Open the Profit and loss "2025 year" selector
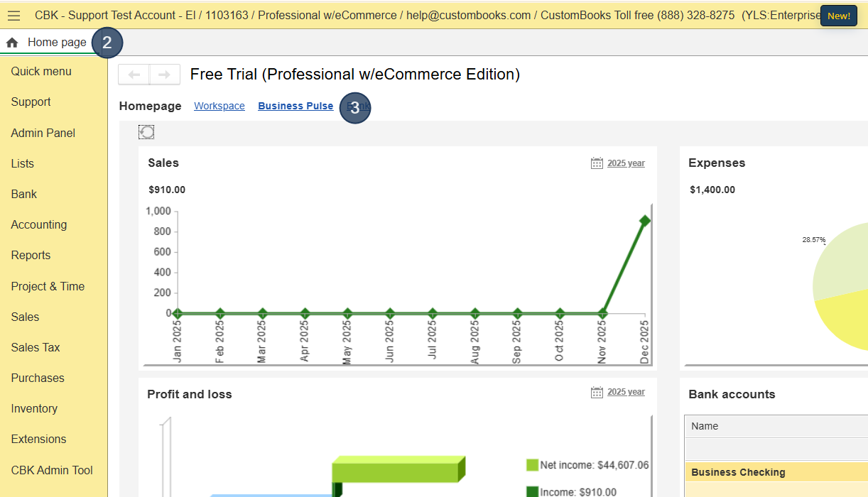 pos(626,392)
